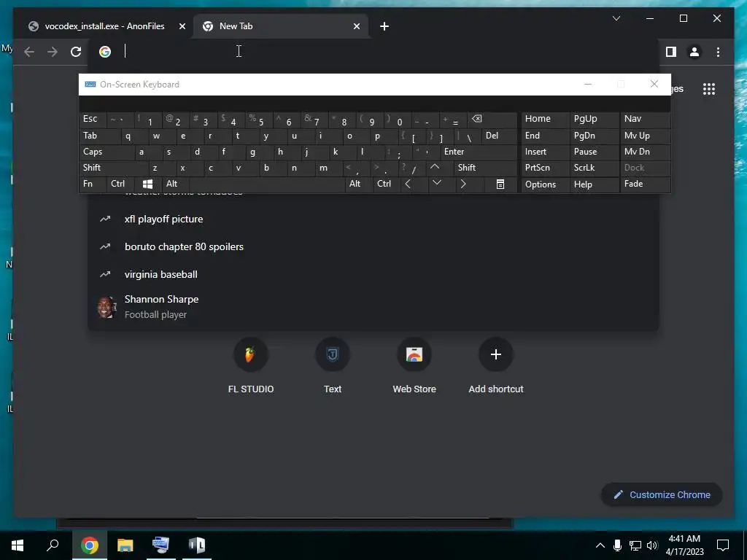Click the Tab key on keyboard
Image resolution: width=747 pixels, height=560 pixels.
[99, 136]
